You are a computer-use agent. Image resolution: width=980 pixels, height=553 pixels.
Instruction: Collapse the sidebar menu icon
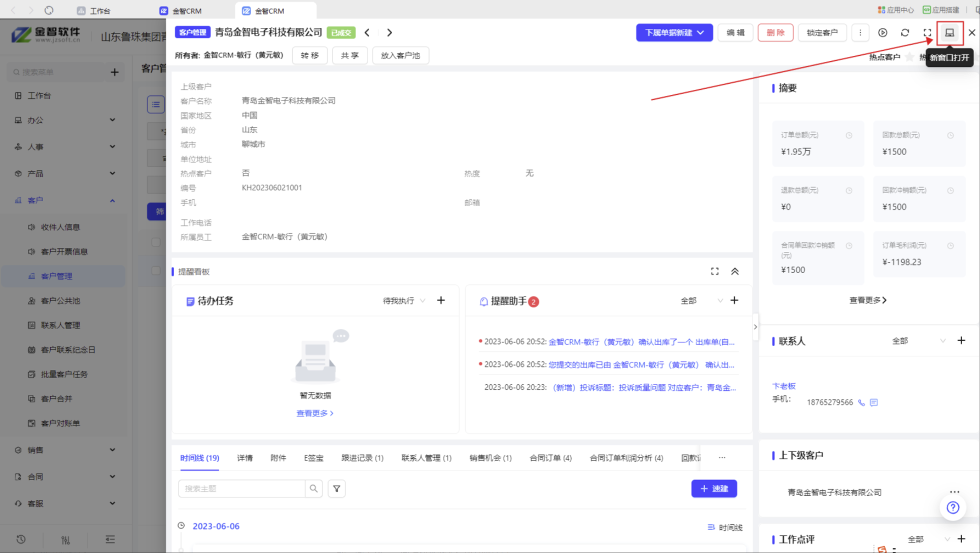[x=110, y=540]
